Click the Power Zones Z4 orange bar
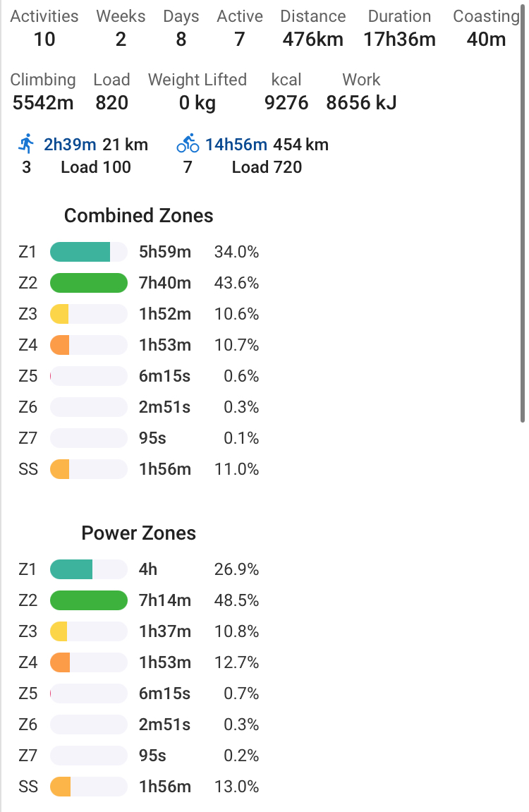The width and height of the screenshot is (529, 812). [61, 662]
